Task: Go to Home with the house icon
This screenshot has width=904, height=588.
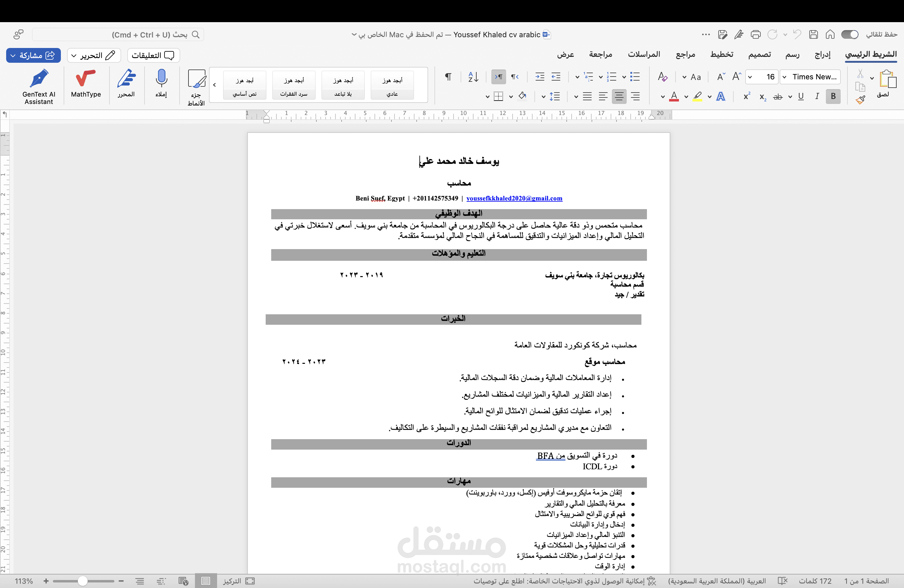Action: (x=830, y=34)
